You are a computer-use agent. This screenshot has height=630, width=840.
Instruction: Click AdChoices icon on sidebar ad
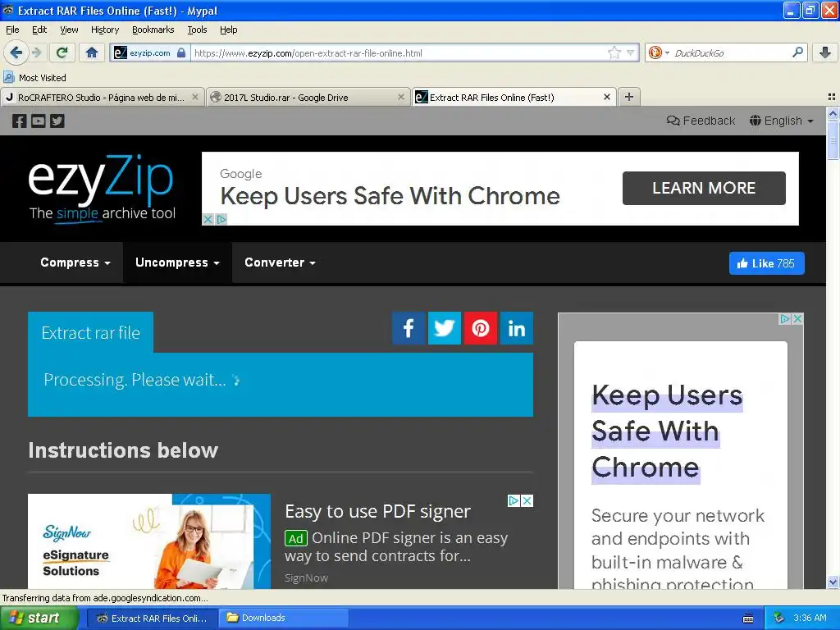coord(785,319)
